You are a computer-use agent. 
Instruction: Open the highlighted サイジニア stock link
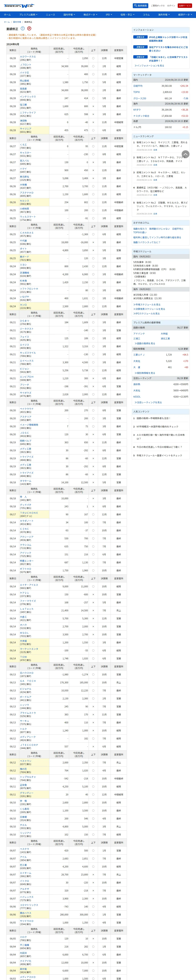(x=25, y=129)
